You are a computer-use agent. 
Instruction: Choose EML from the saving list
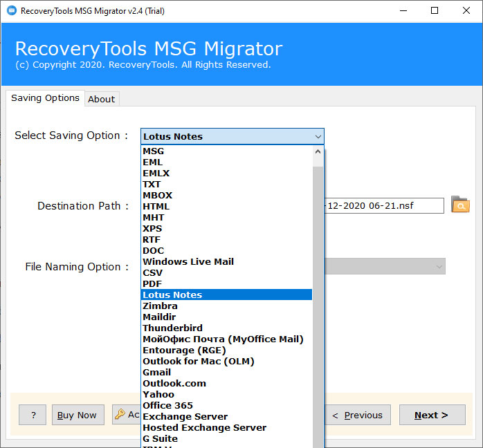[226, 162]
